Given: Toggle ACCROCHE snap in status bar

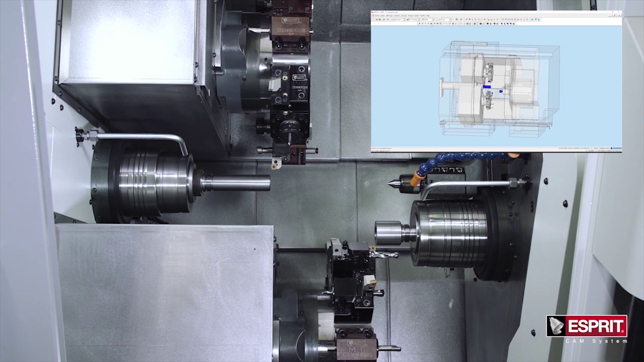Looking at the screenshot, I should [x=585, y=148].
